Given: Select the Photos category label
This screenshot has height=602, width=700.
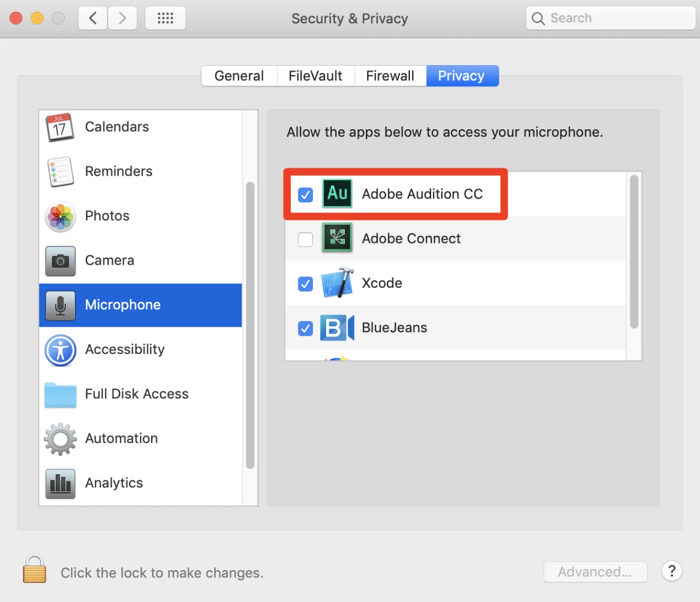Looking at the screenshot, I should (x=107, y=216).
